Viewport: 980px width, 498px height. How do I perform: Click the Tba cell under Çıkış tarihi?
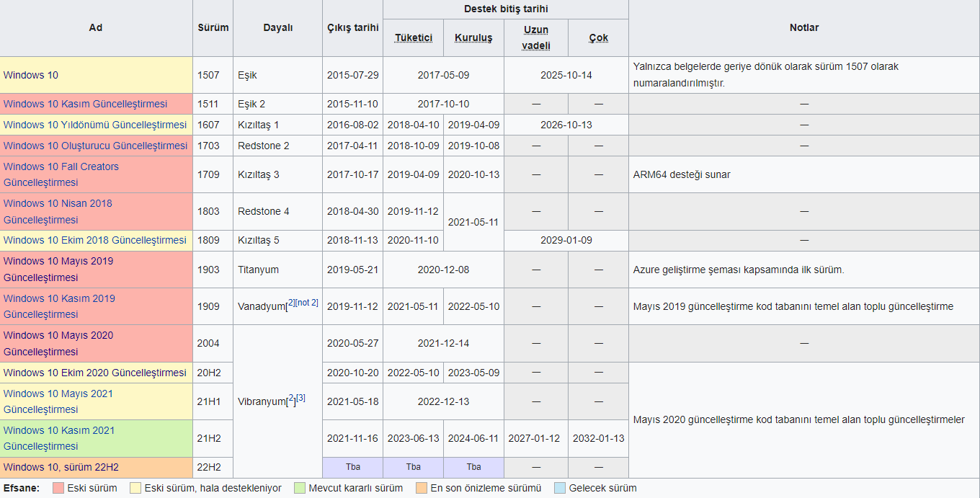click(x=353, y=467)
